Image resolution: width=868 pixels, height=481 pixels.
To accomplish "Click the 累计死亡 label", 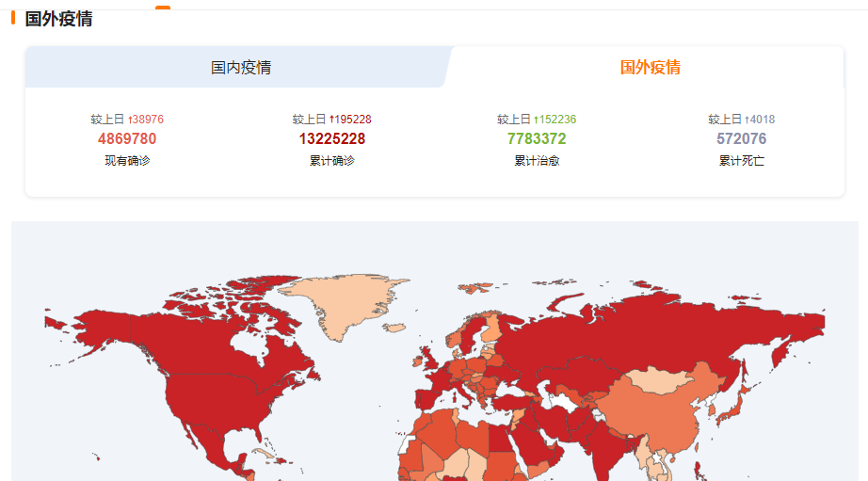I will point(741,161).
